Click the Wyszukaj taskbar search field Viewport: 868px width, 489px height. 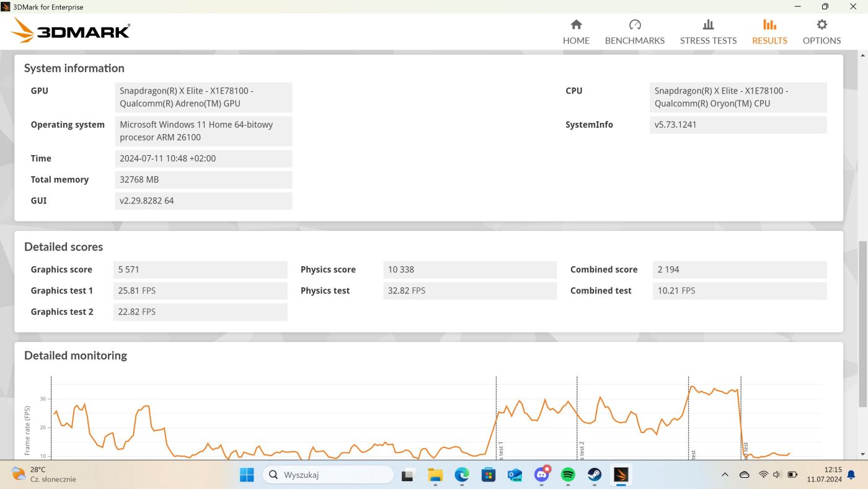click(328, 475)
